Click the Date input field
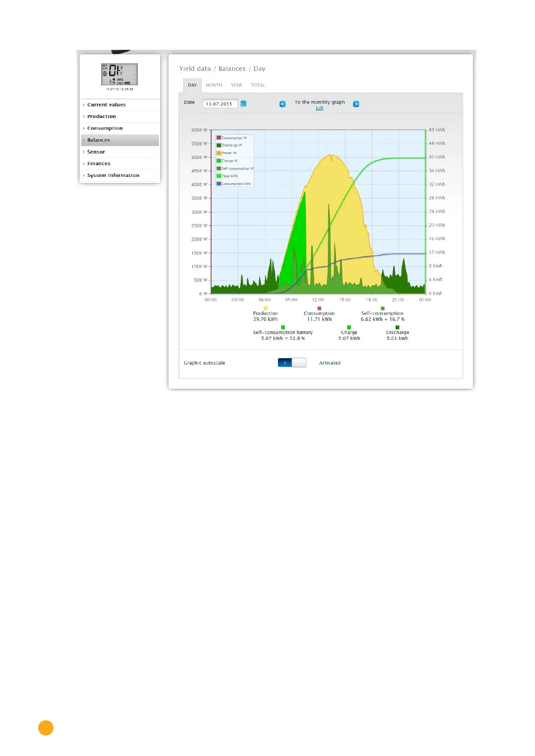This screenshot has height=756, width=535. point(219,104)
